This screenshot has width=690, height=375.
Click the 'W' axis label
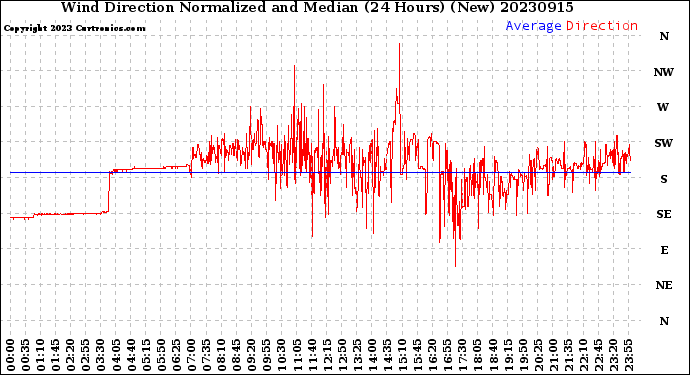[663, 107]
